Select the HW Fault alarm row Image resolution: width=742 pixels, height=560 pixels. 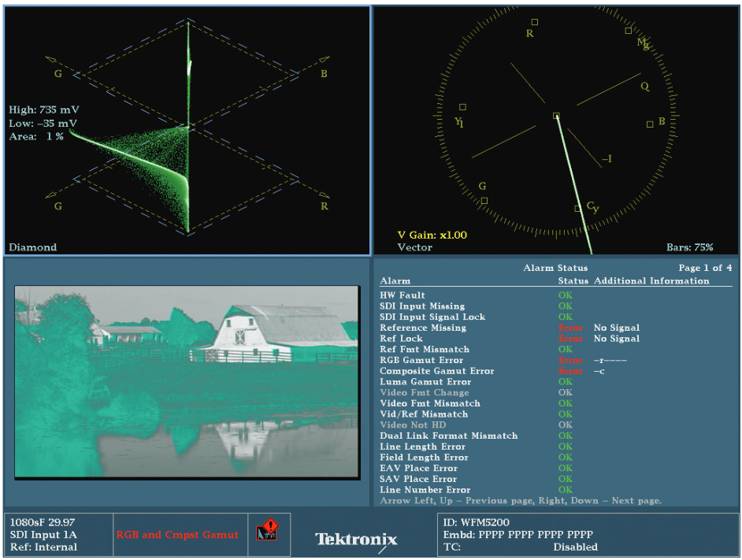[x=555, y=295]
